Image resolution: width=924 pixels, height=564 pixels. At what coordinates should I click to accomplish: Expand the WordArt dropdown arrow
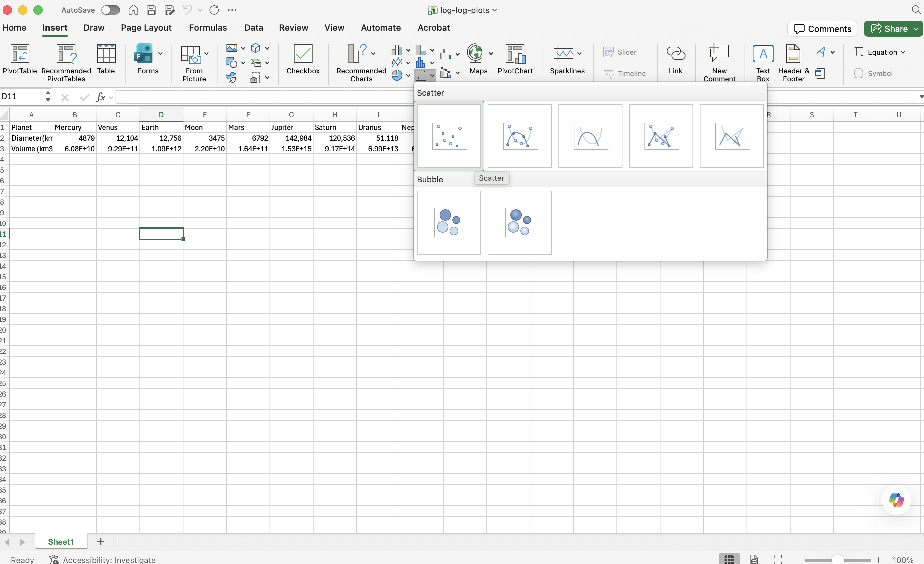833,52
